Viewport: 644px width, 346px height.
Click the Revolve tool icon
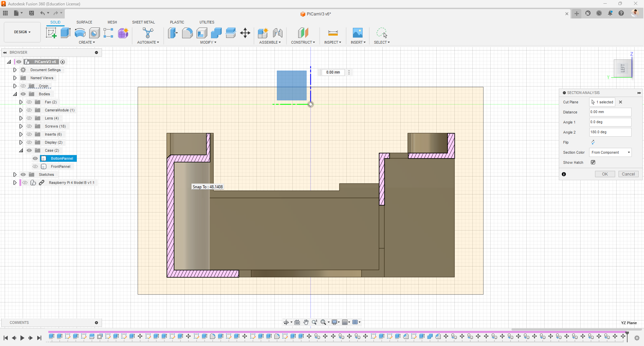click(x=80, y=33)
